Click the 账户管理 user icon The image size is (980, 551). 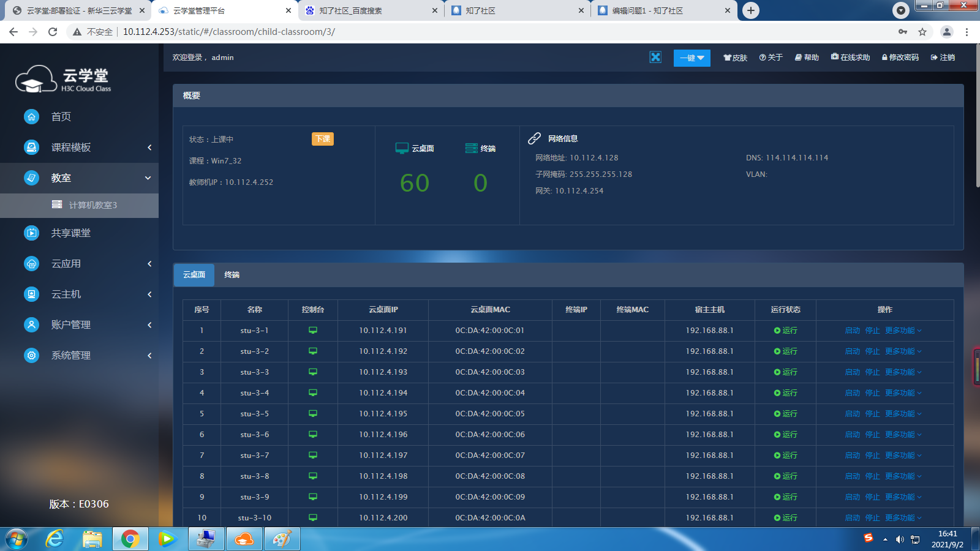(31, 324)
